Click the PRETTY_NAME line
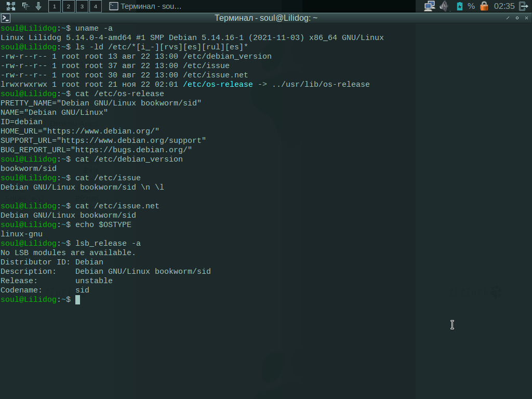Screen dimensions: 532x399 point(101,103)
